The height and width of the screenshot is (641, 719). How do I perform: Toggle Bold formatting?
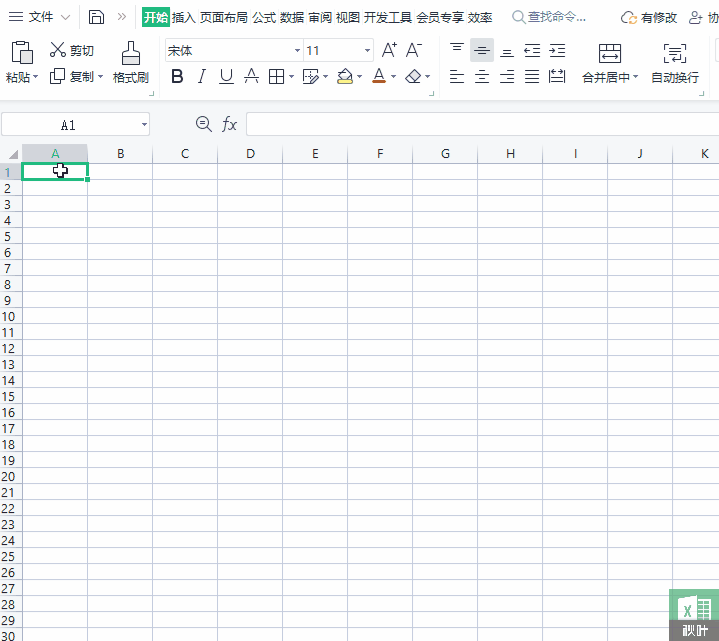tap(177, 77)
